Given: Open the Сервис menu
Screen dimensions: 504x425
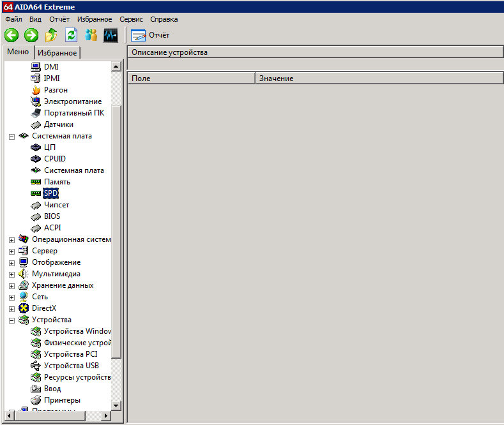Looking at the screenshot, I should tap(131, 19).
